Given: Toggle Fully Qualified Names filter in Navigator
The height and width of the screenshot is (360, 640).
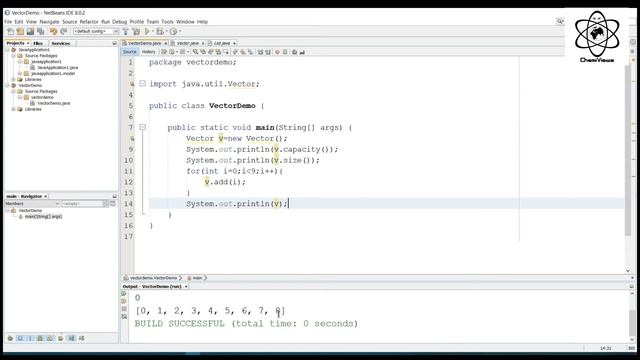Looking at the screenshot, I should point(60,338).
